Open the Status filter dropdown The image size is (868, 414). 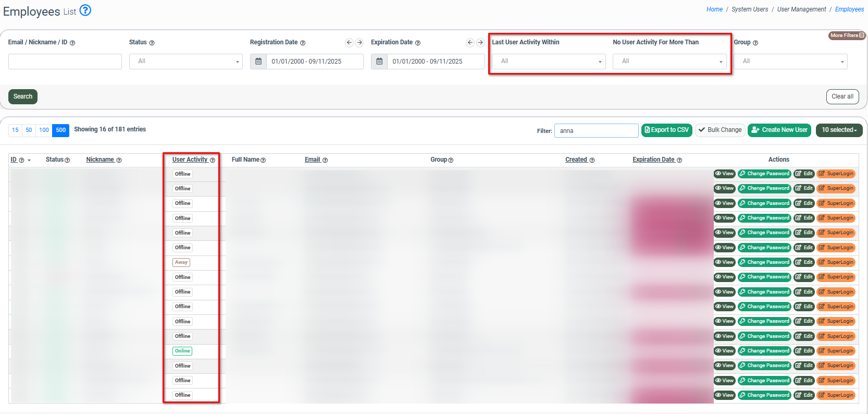[x=186, y=62]
